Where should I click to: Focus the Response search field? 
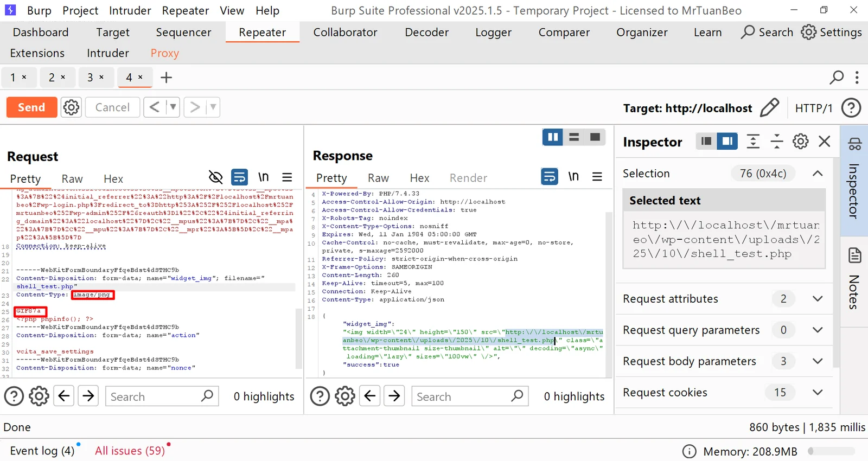470,396
